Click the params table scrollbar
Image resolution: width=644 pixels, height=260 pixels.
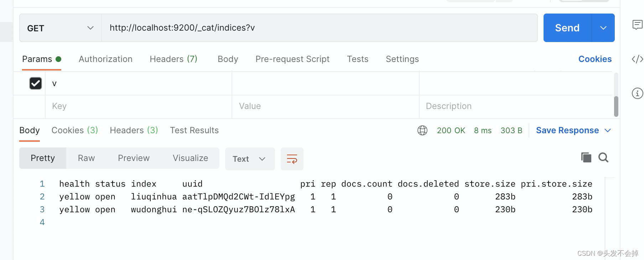(616, 106)
